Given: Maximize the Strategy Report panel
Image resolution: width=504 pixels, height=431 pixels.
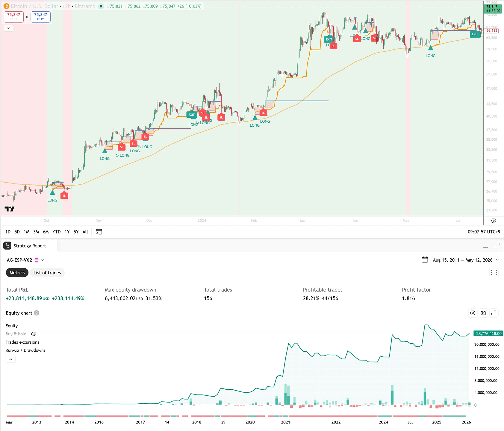Looking at the screenshot, I should [x=497, y=246].
